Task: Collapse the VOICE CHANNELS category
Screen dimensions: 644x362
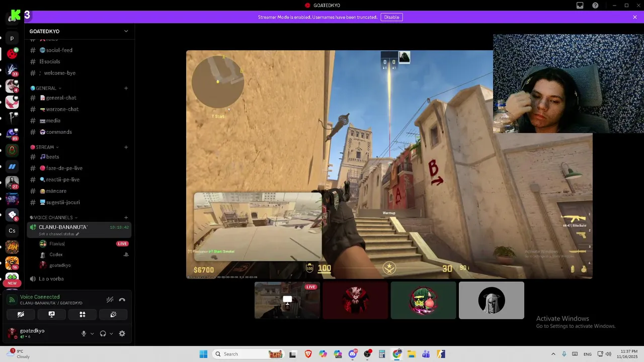Action: pos(53,218)
